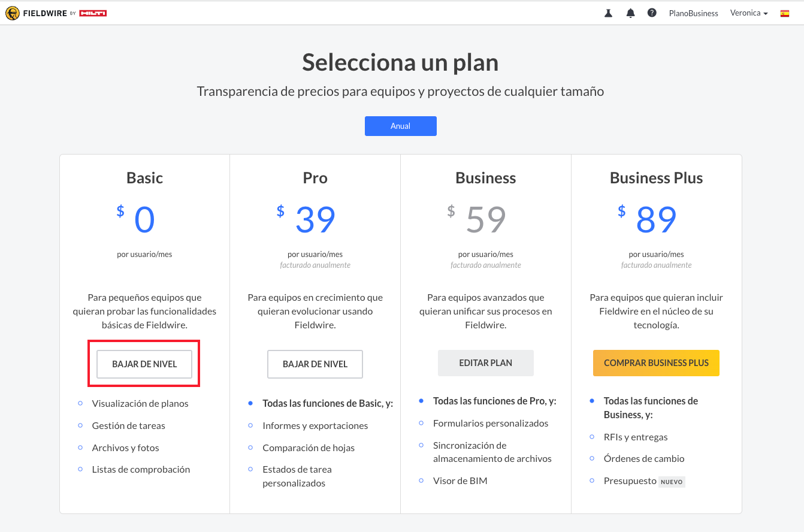Expand the Veronica user dropdown
804x532 pixels.
point(748,13)
